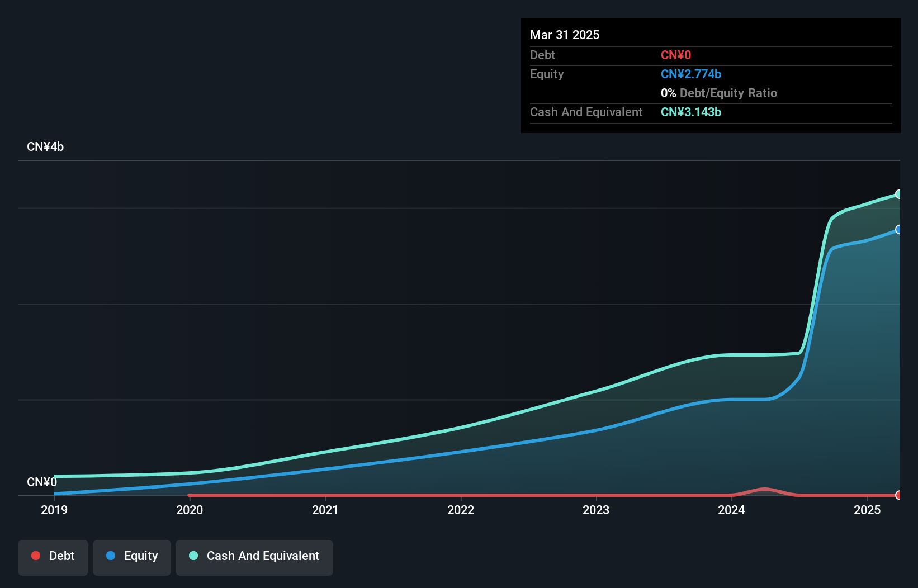Click the CN¥2.774b Equity tooltip value

(x=691, y=74)
